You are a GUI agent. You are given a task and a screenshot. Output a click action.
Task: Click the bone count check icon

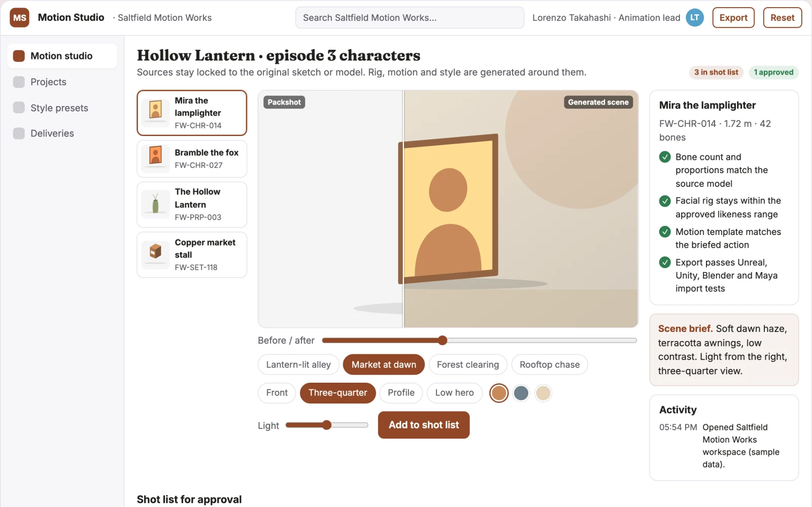click(665, 157)
